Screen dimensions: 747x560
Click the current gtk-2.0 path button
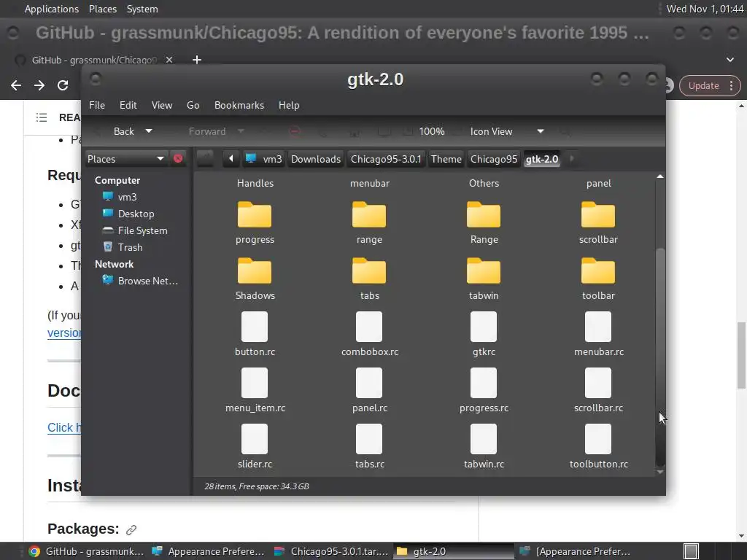pyautogui.click(x=542, y=159)
